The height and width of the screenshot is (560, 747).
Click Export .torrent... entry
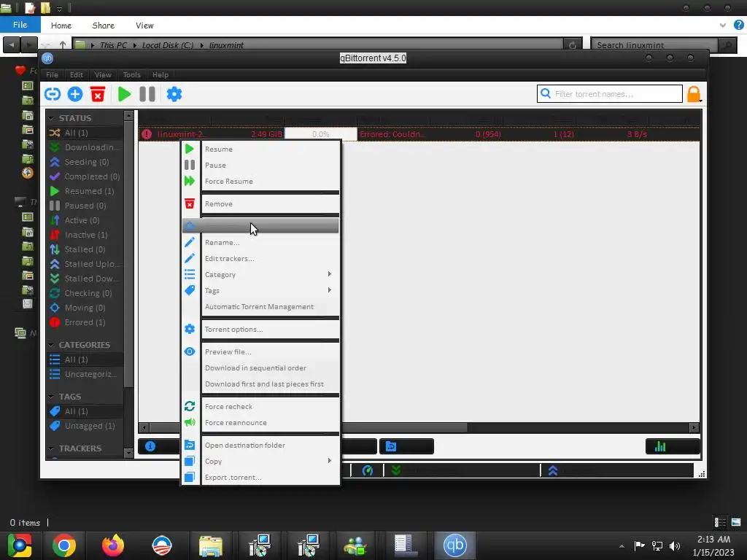pos(260,477)
